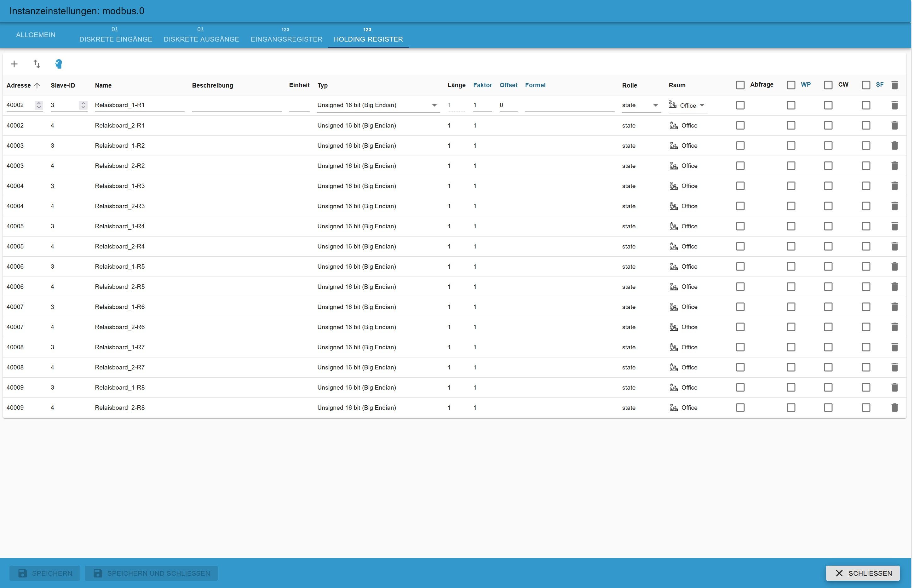
Task: Click the sort arrows toolbar icon
Action: pos(37,64)
